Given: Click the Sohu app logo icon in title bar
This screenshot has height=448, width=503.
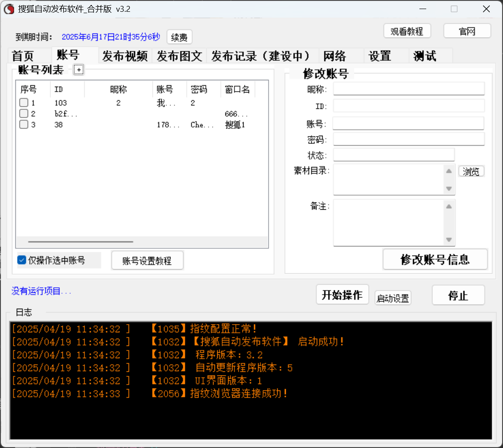Looking at the screenshot, I should [x=9, y=9].
